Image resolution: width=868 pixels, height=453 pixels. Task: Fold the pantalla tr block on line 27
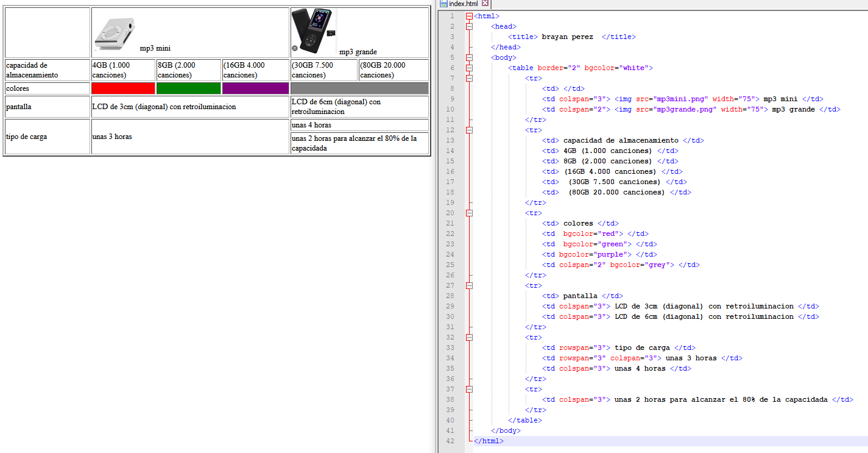point(469,285)
